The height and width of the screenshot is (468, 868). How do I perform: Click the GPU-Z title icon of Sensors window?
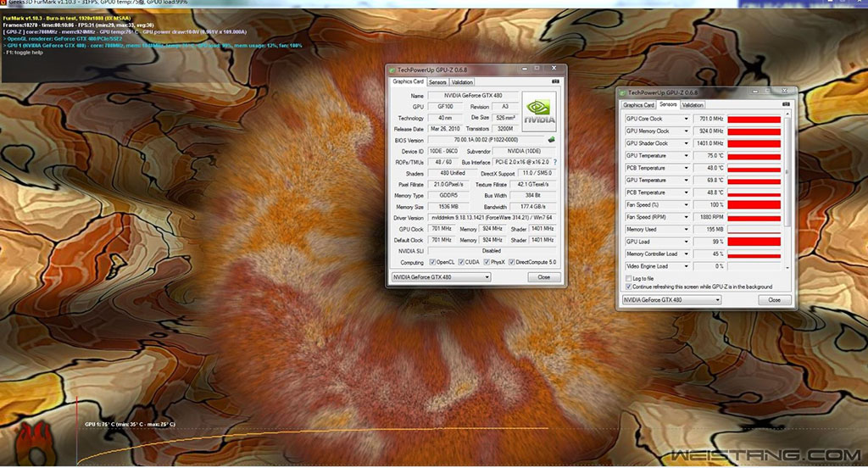pyautogui.click(x=623, y=92)
